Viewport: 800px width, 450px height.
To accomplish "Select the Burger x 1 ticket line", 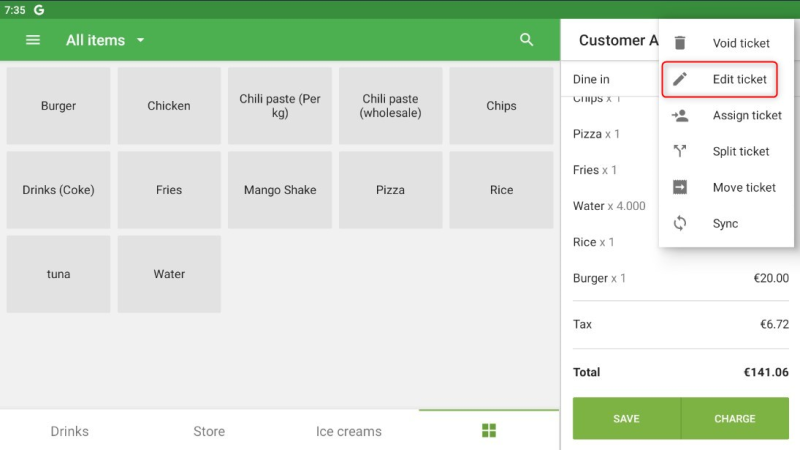I will coord(680,278).
